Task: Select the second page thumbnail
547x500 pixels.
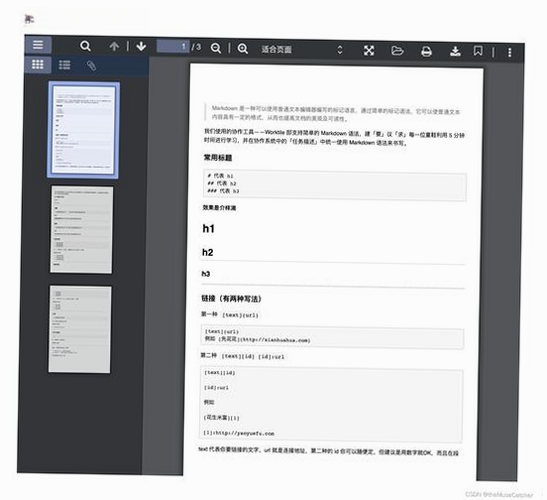Action: [x=81, y=229]
